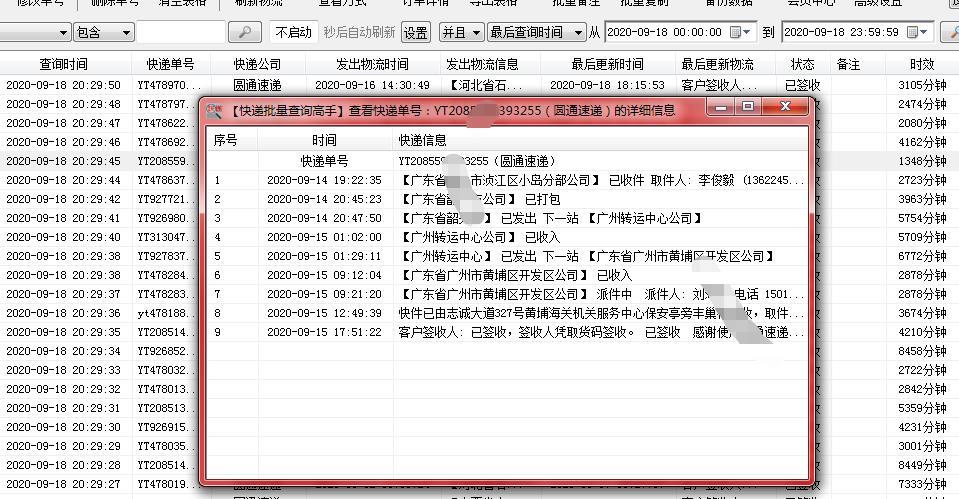The image size is (959, 499).
Task: Click 2020-09-16 14:30:49 发出物流时间 cell
Action: pyautogui.click(x=372, y=85)
